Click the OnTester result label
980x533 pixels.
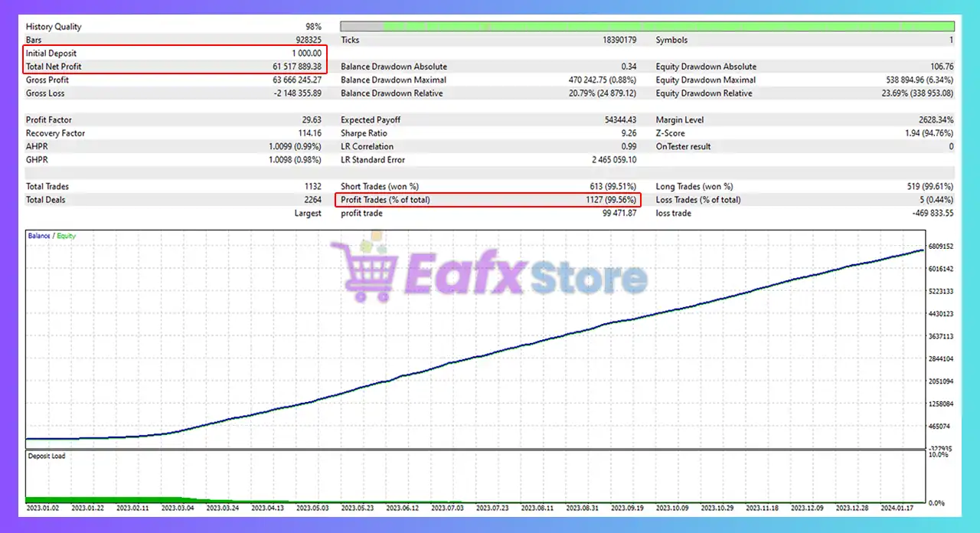pyautogui.click(x=683, y=146)
